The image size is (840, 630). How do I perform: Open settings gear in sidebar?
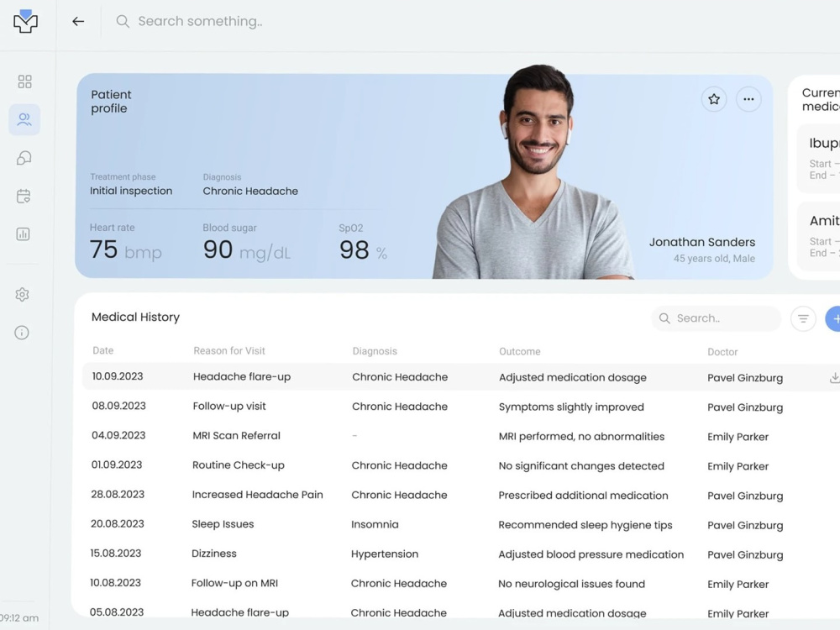(x=22, y=295)
